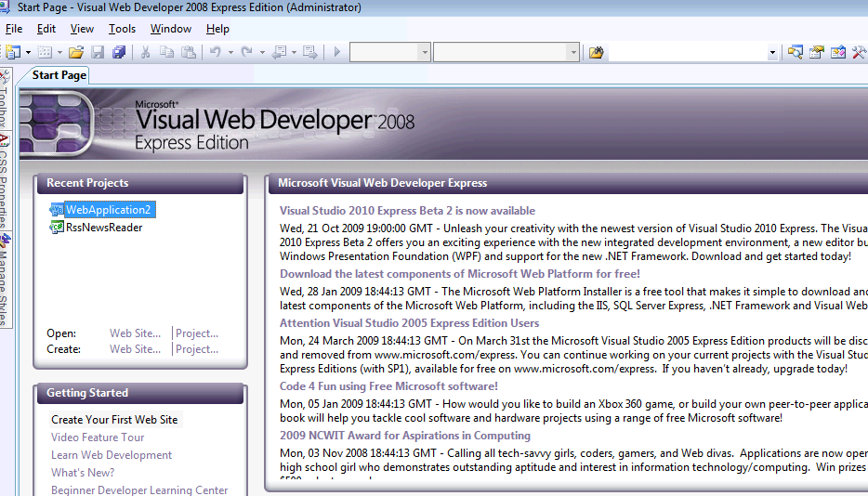Open the WebApplication2 recent project
The height and width of the screenshot is (496, 868).
coord(107,210)
